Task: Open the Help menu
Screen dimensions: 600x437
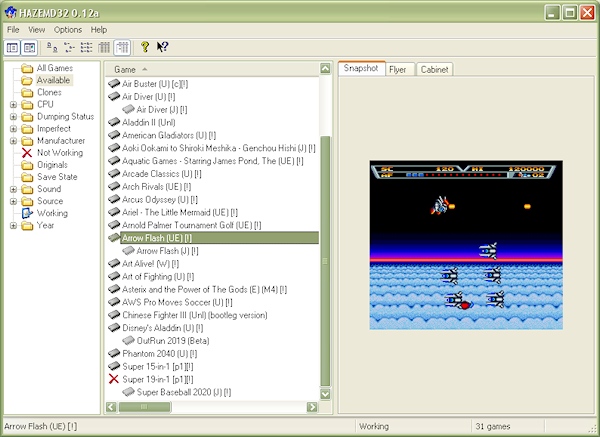Action: click(x=99, y=29)
